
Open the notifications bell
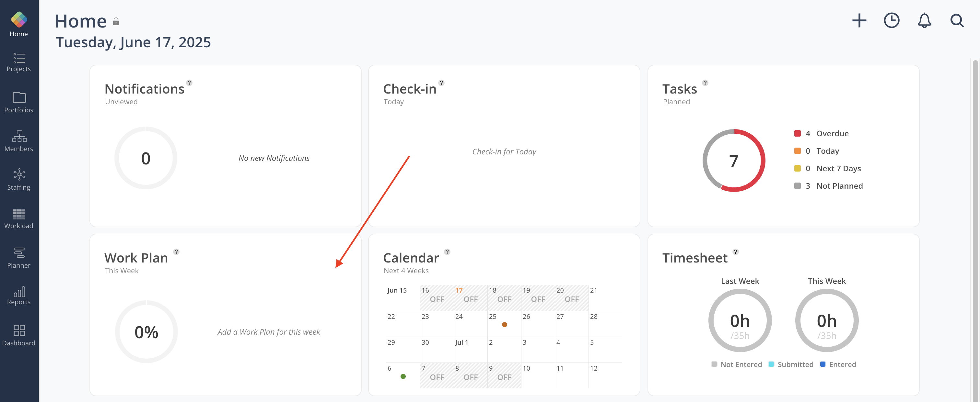coord(924,20)
